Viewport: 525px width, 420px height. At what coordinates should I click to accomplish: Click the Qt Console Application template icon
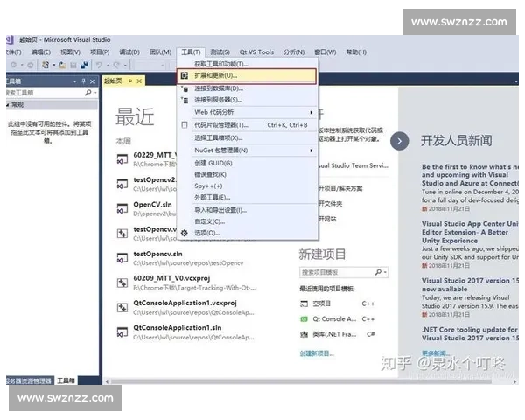[304, 319]
